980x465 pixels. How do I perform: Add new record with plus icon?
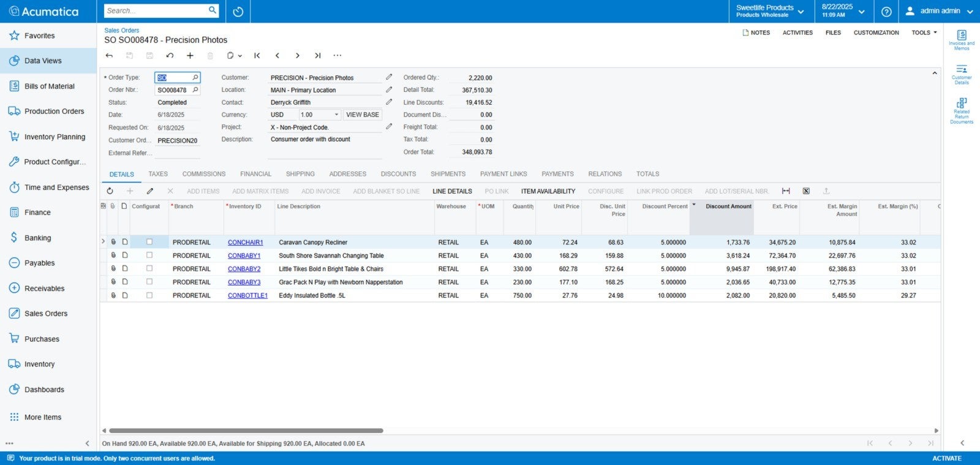[190, 56]
